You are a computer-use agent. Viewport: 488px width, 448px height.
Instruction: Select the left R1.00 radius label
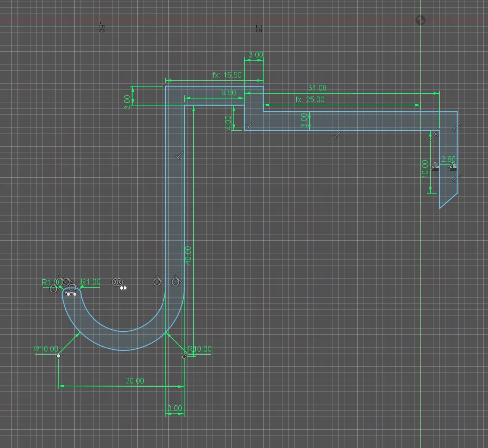[52, 282]
